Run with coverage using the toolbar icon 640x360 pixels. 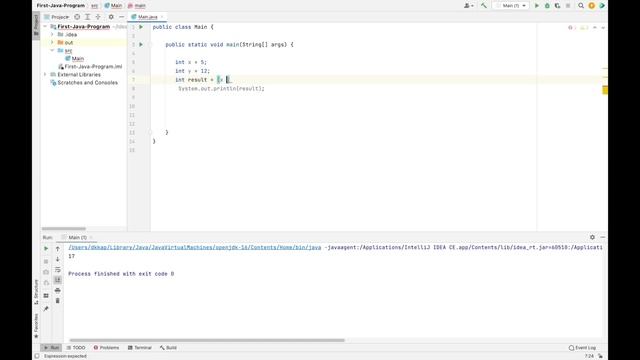point(558,6)
